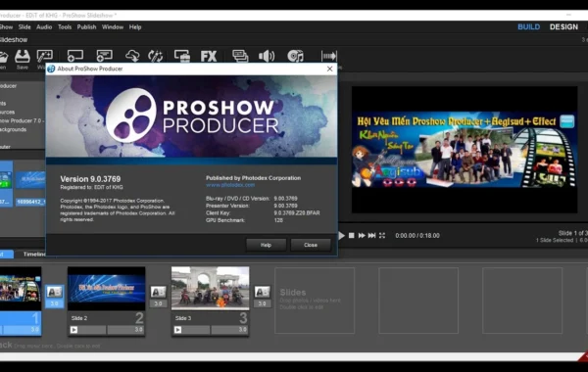Click the play icon under Slide 3
The image size is (588, 372).
click(x=177, y=330)
